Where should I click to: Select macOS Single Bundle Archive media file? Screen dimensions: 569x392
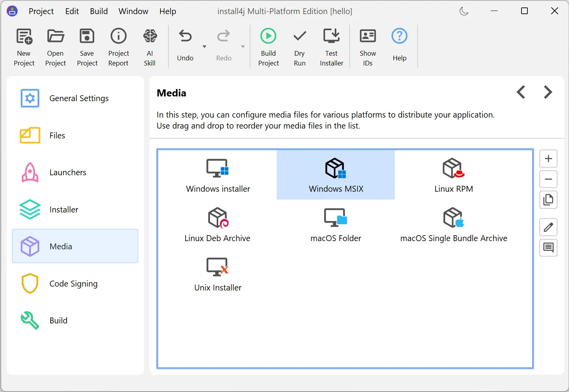click(x=454, y=225)
